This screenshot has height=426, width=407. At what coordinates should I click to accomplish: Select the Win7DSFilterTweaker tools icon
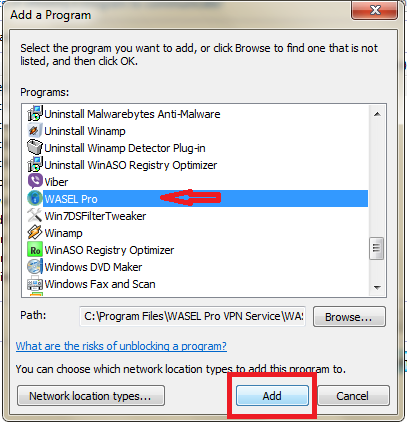35,216
